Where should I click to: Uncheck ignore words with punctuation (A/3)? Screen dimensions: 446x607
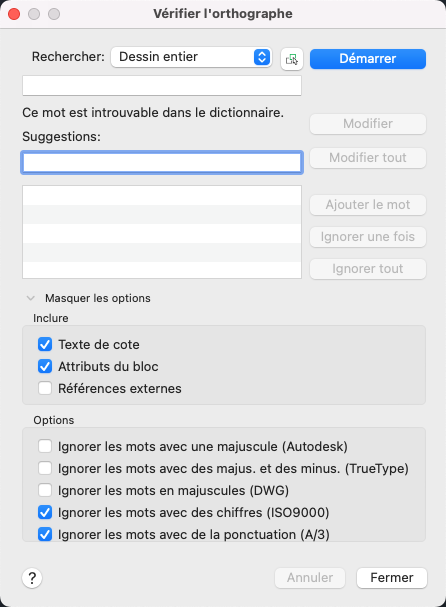(x=45, y=535)
